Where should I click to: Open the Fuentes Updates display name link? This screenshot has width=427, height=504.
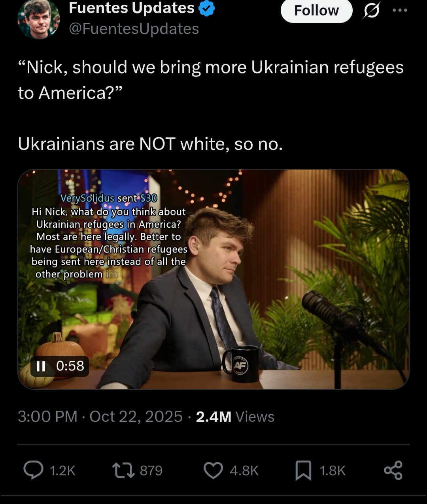tap(132, 8)
